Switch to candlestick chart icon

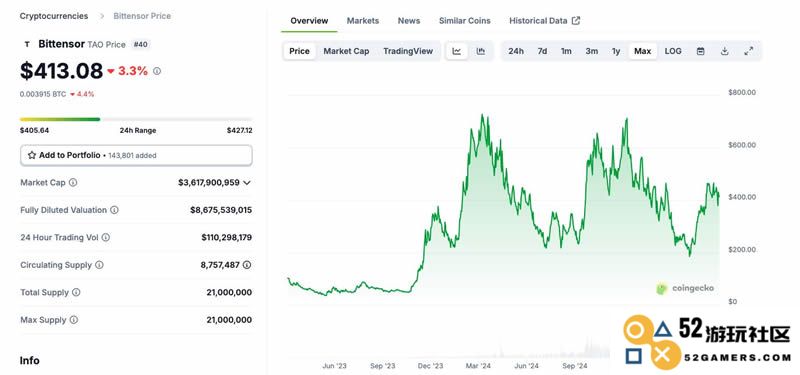(481, 51)
